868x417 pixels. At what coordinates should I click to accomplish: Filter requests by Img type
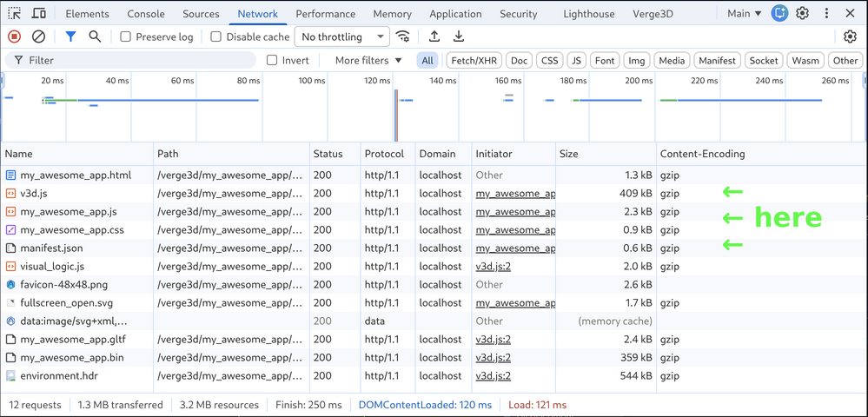[637, 60]
